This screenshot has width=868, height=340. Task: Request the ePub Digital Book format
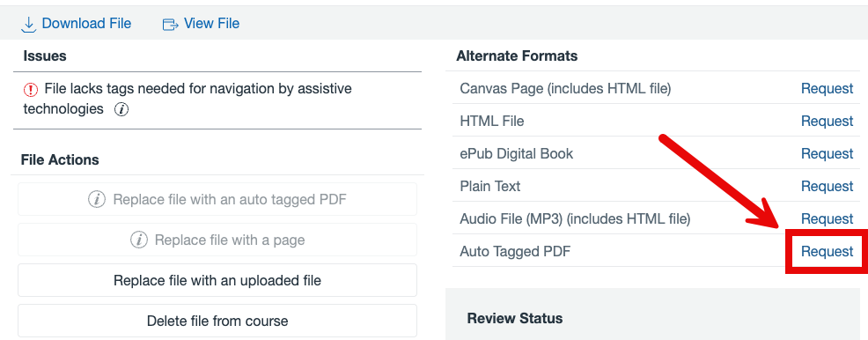[827, 153]
